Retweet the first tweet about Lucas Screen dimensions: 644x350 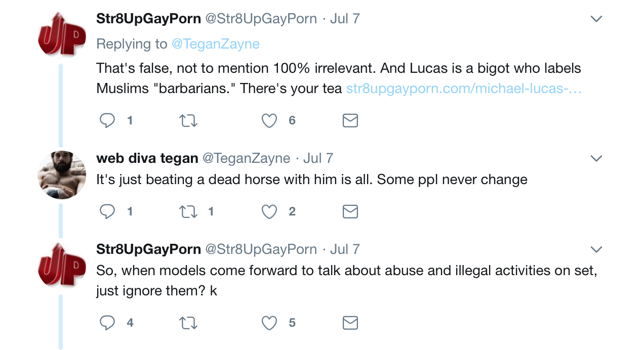tap(188, 120)
